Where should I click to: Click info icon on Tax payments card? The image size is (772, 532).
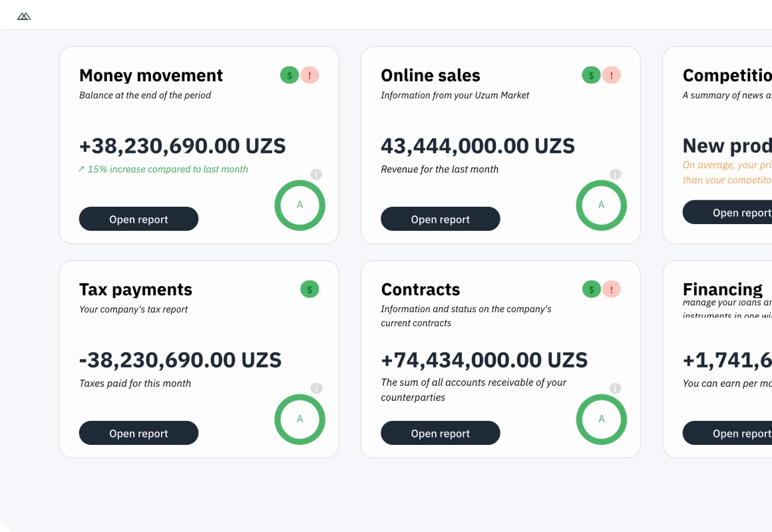click(x=317, y=388)
